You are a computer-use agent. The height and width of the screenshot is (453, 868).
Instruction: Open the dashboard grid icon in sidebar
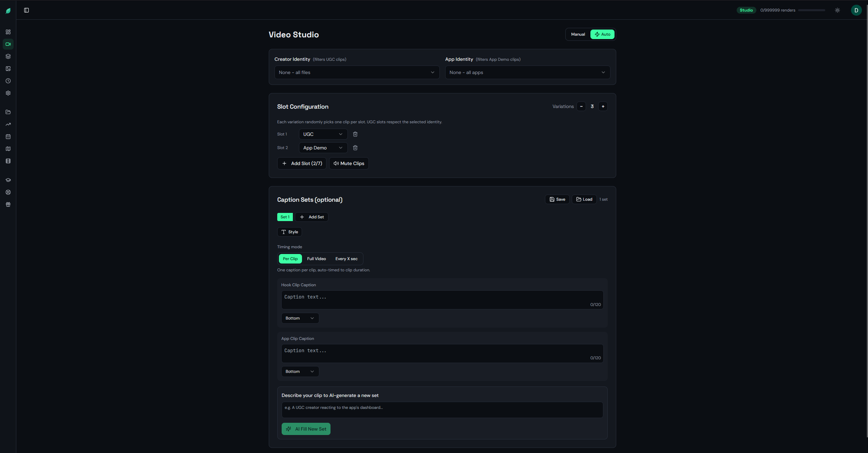point(8,32)
